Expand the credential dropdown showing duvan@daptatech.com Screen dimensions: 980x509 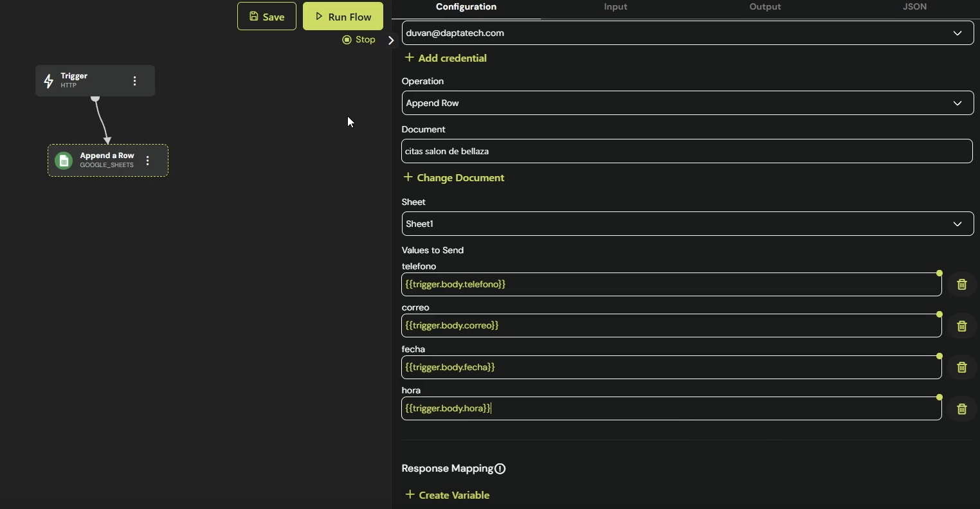coord(687,33)
